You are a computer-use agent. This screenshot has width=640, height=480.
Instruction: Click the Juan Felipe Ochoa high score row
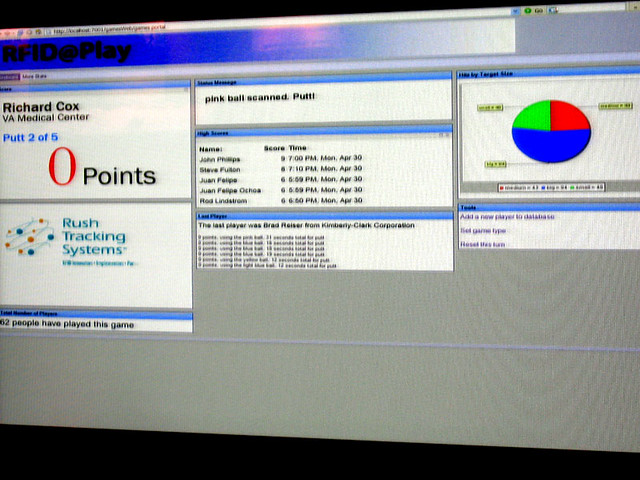point(281,190)
